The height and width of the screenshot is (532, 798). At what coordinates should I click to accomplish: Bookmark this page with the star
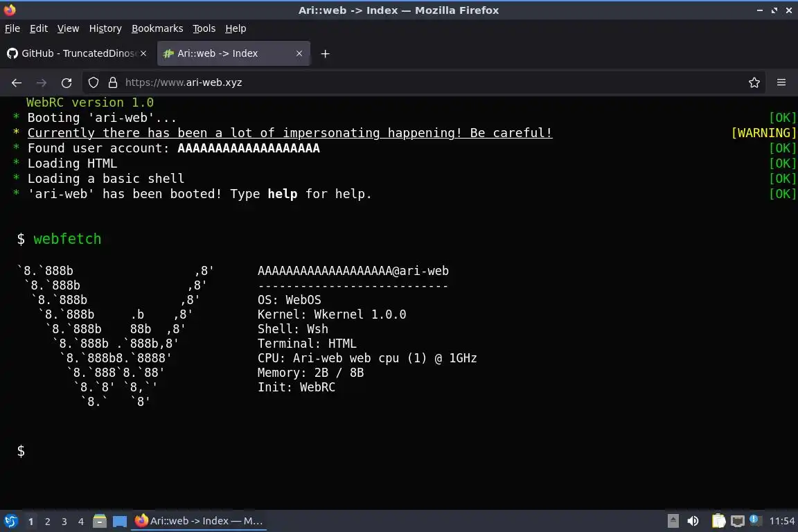click(x=754, y=82)
